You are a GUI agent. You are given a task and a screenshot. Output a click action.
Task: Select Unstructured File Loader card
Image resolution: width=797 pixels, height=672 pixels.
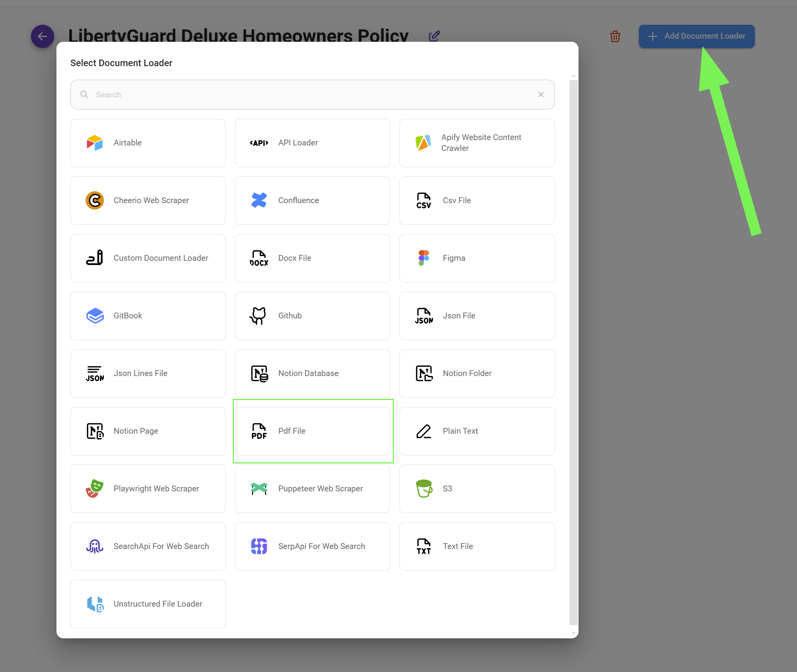tap(148, 604)
